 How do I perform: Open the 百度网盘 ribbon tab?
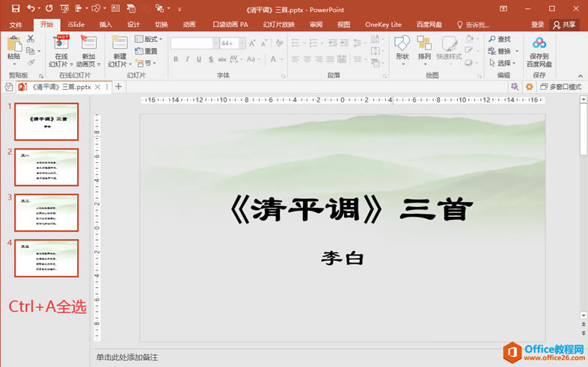[429, 25]
